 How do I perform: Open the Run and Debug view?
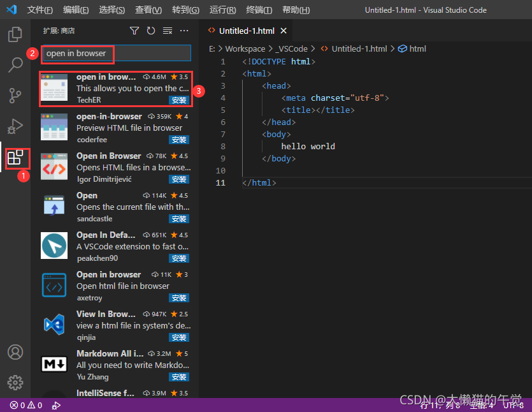15,126
